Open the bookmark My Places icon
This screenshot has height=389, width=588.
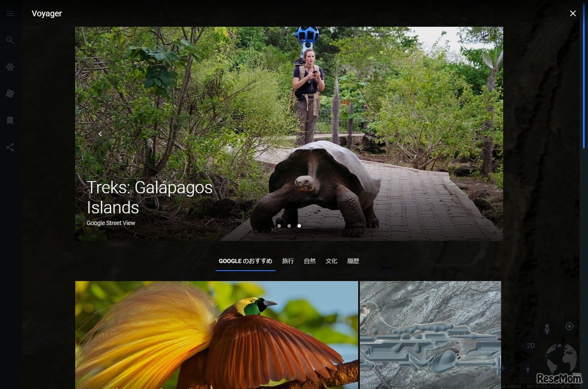(10, 120)
